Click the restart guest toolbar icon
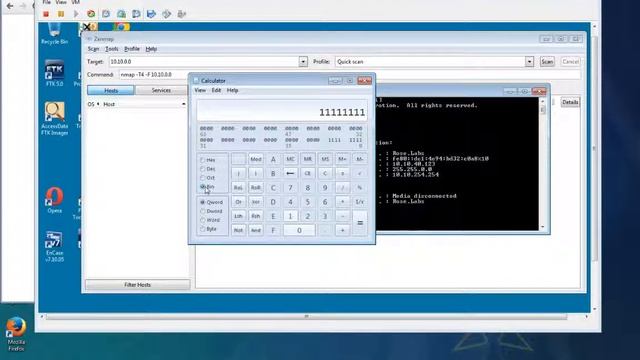The image size is (640, 360). pos(91,14)
